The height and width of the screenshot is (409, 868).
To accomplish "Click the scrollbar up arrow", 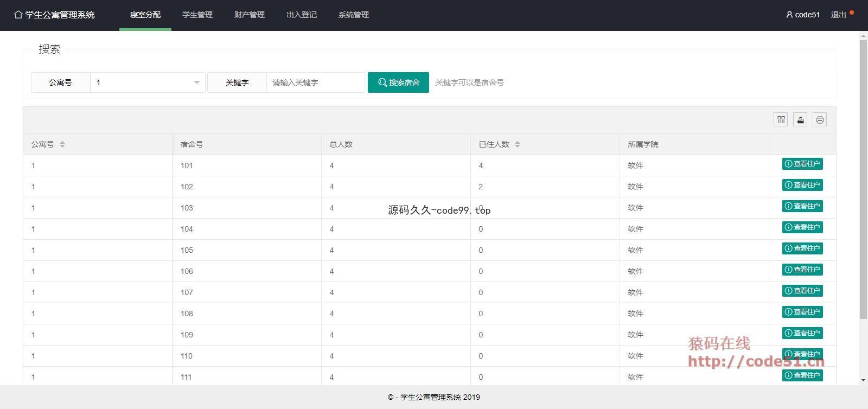I will click(863, 36).
